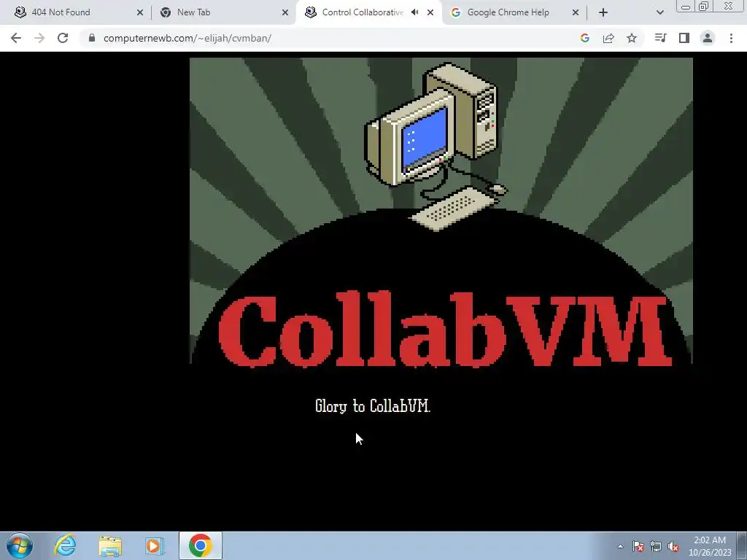The width and height of the screenshot is (747, 560).
Task: Close the Chrome window
Action: coord(728,6)
